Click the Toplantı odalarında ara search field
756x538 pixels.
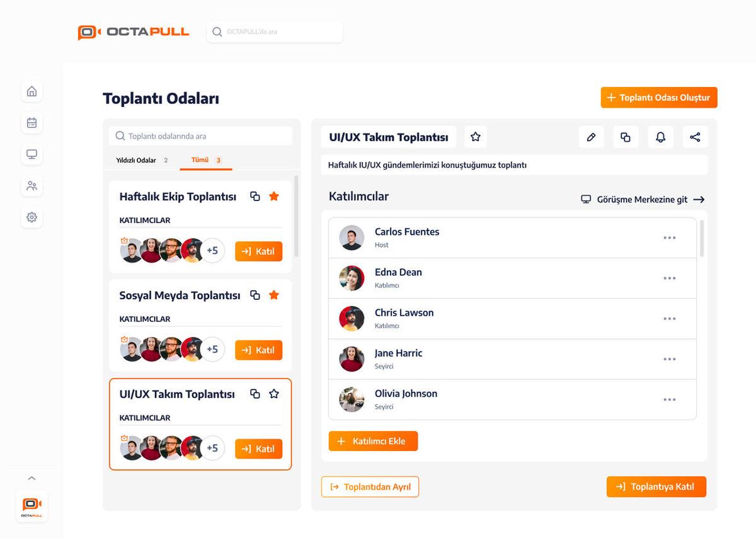tap(200, 135)
